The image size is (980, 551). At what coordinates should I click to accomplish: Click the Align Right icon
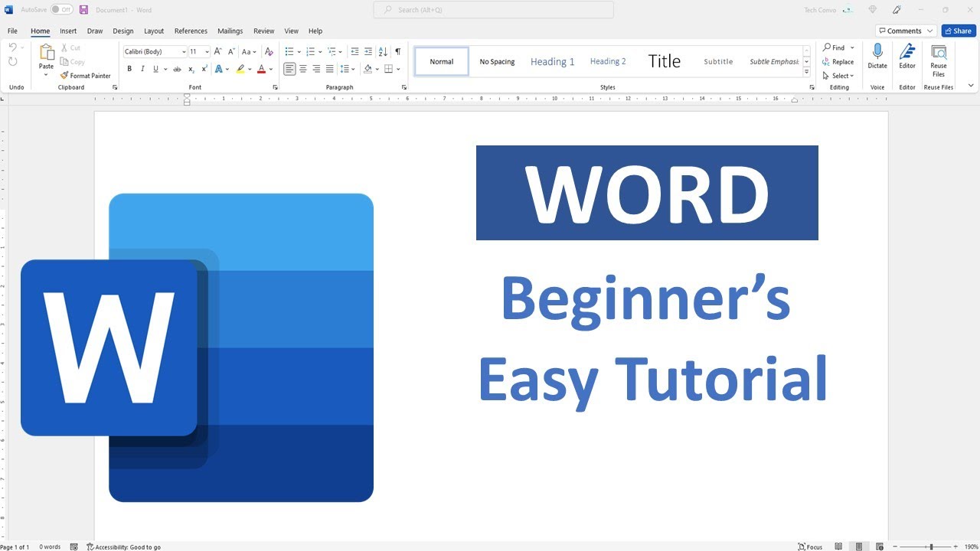click(x=316, y=69)
